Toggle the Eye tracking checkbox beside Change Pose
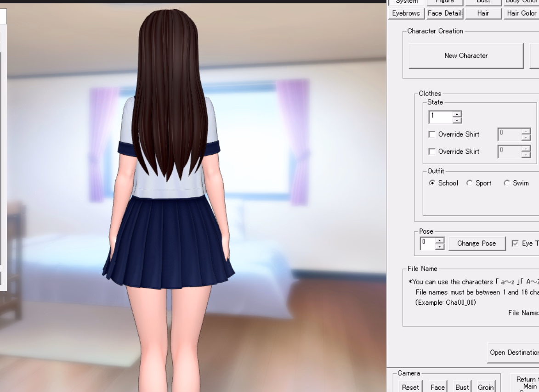The image size is (539, 392). click(x=515, y=244)
